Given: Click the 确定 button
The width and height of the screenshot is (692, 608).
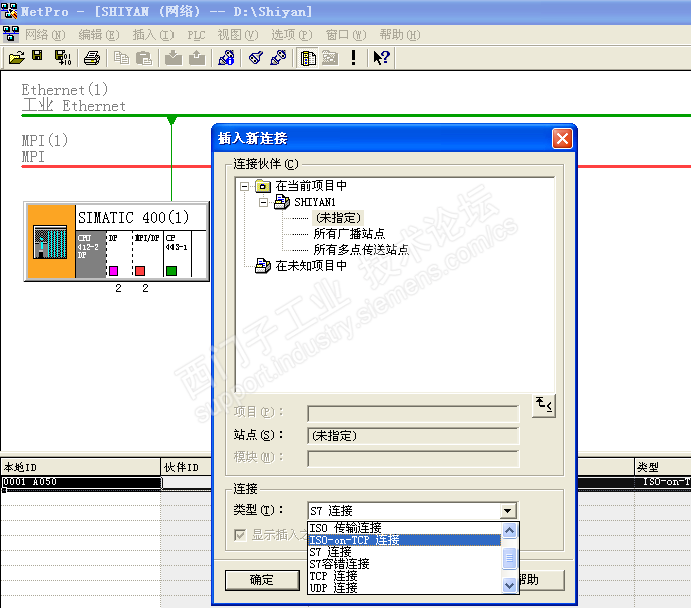Looking at the screenshot, I should coord(262,580).
